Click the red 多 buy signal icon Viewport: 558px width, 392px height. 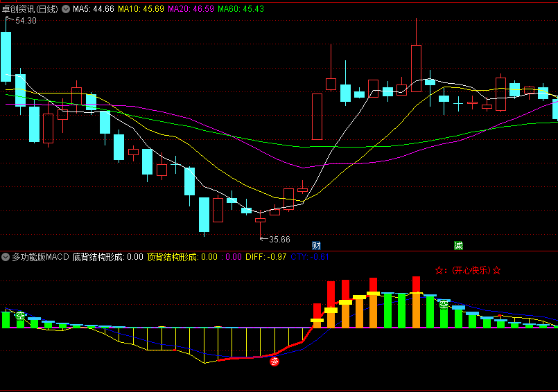coord(274,362)
